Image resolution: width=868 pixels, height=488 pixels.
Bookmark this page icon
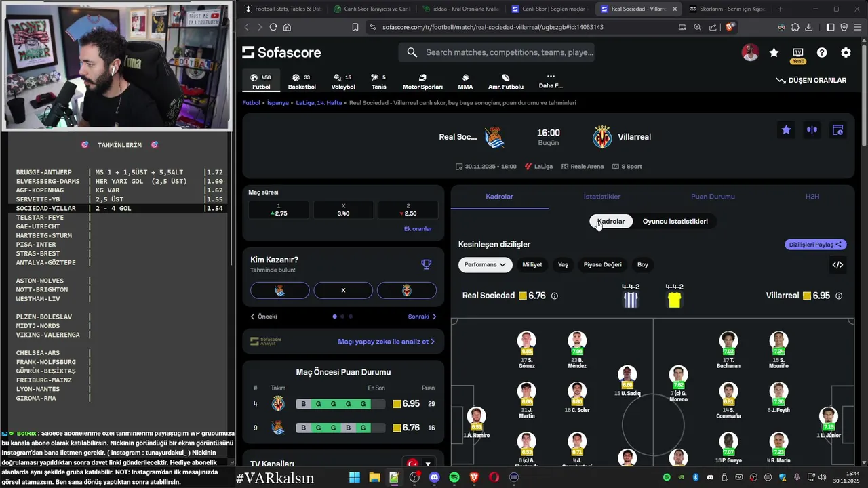pos(355,27)
